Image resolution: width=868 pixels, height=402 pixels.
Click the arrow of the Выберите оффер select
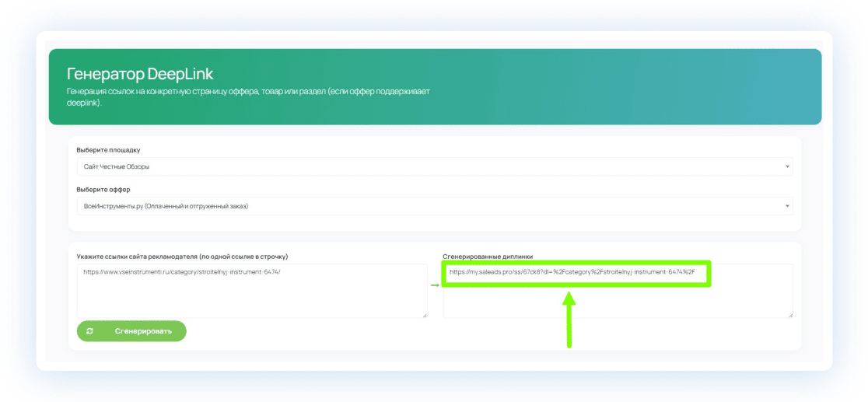coord(786,206)
